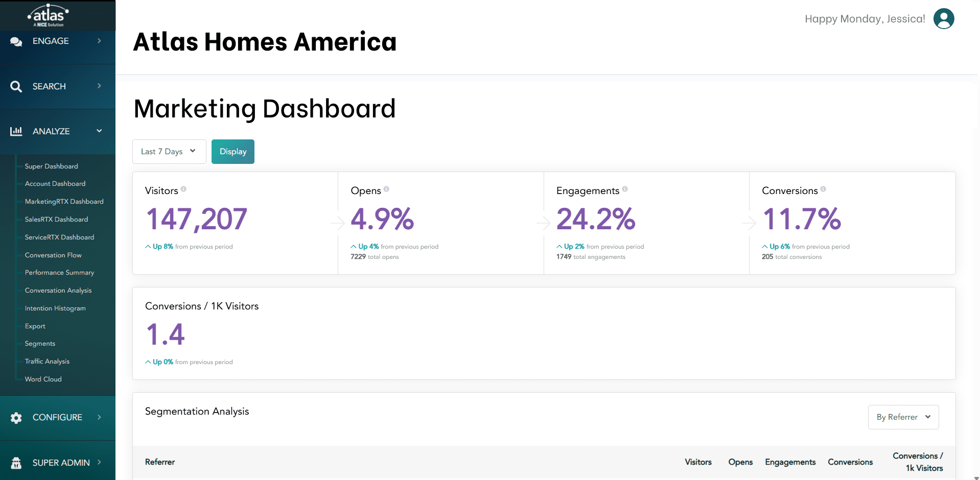This screenshot has width=980, height=480.
Task: Sort by the Engagements column header
Action: [790, 462]
